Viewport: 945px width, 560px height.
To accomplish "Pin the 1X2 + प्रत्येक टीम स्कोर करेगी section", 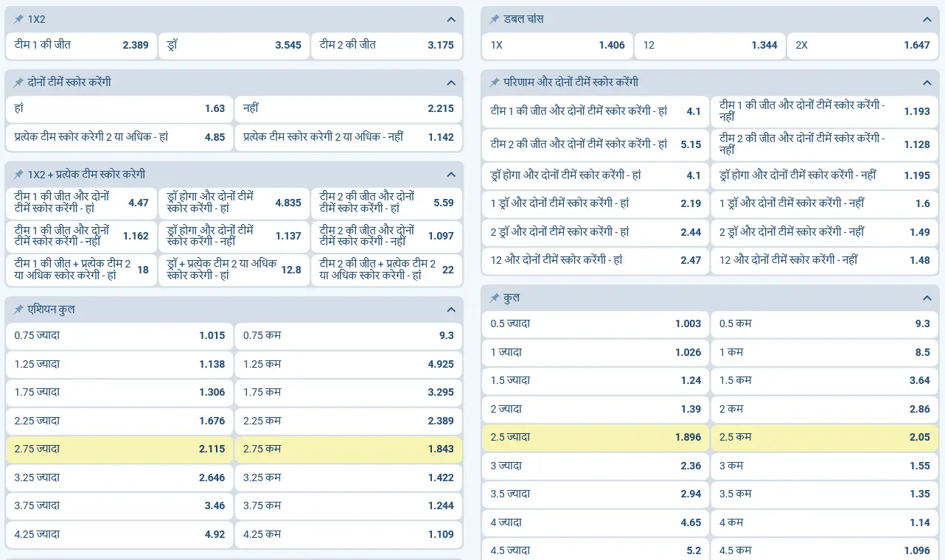I will [x=18, y=175].
